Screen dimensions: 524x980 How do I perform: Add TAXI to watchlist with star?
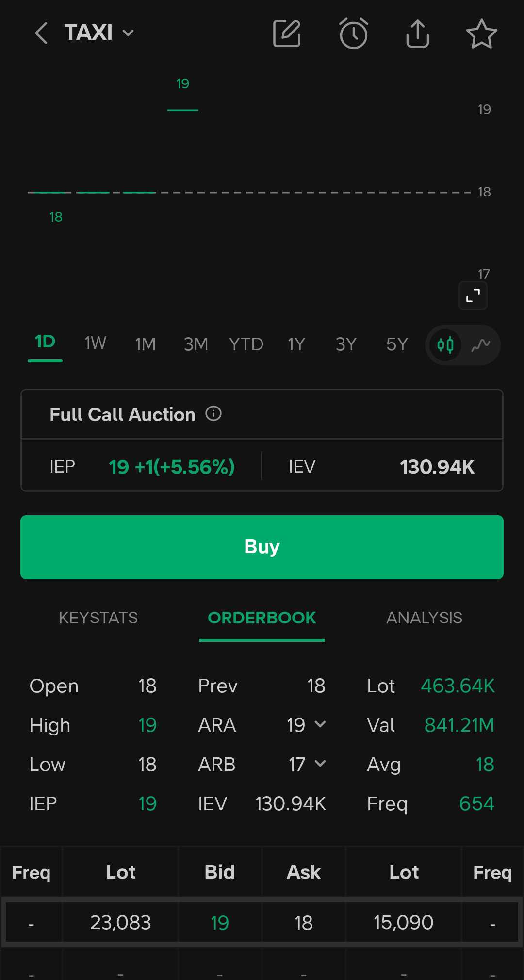tap(481, 33)
